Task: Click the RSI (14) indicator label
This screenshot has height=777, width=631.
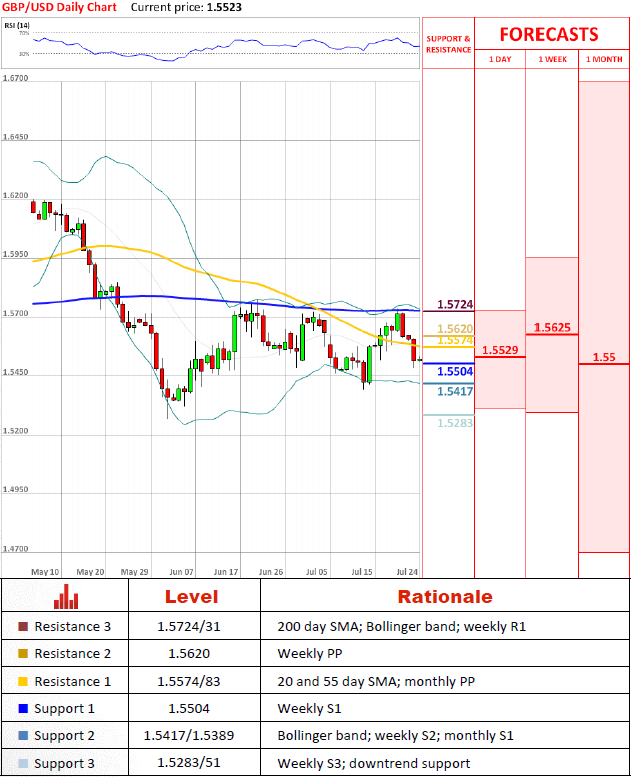Action: point(17,25)
